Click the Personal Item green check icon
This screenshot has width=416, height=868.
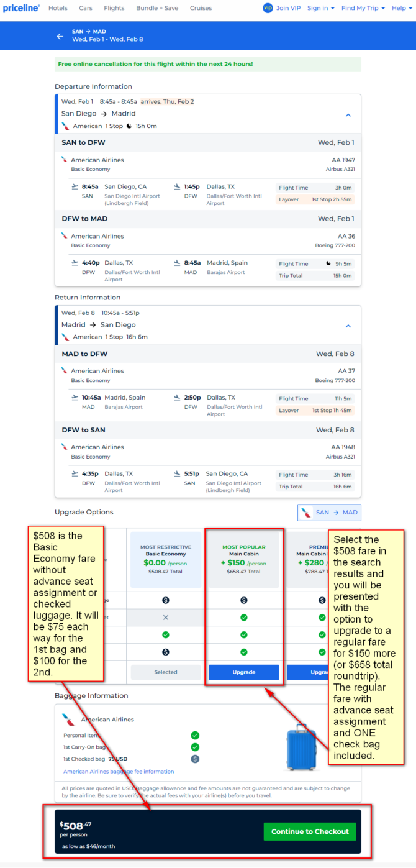pos(195,736)
